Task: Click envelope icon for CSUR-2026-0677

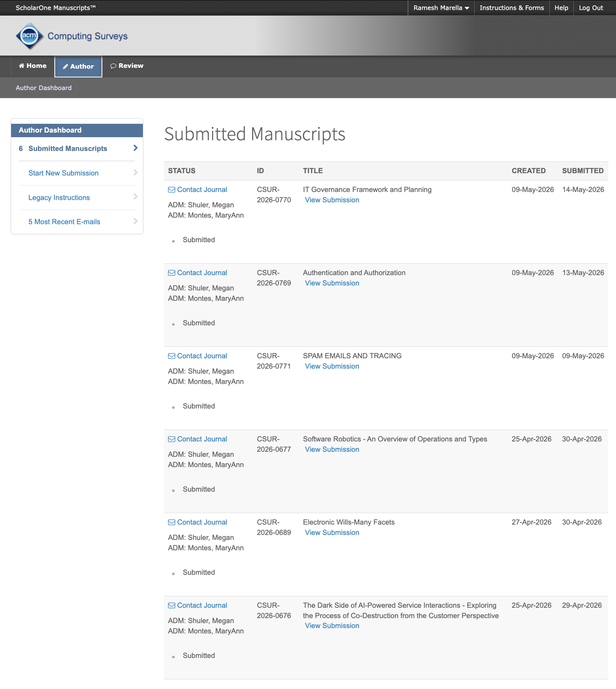Action: pos(172,439)
